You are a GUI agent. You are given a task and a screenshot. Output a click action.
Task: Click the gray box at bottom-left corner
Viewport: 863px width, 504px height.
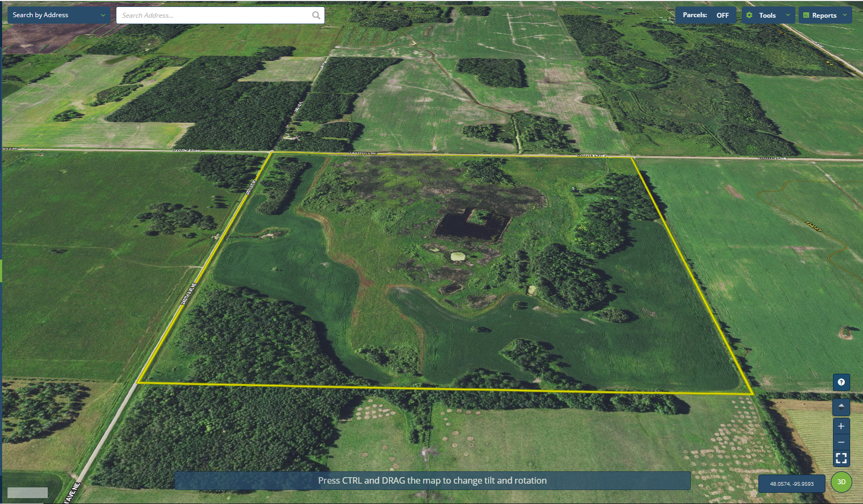tap(27, 493)
